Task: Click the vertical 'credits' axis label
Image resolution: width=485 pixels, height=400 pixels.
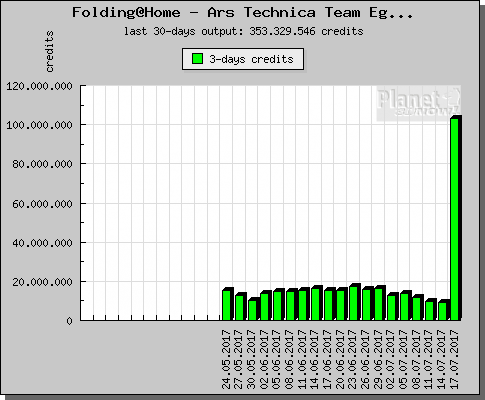Action: pyautogui.click(x=50, y=51)
